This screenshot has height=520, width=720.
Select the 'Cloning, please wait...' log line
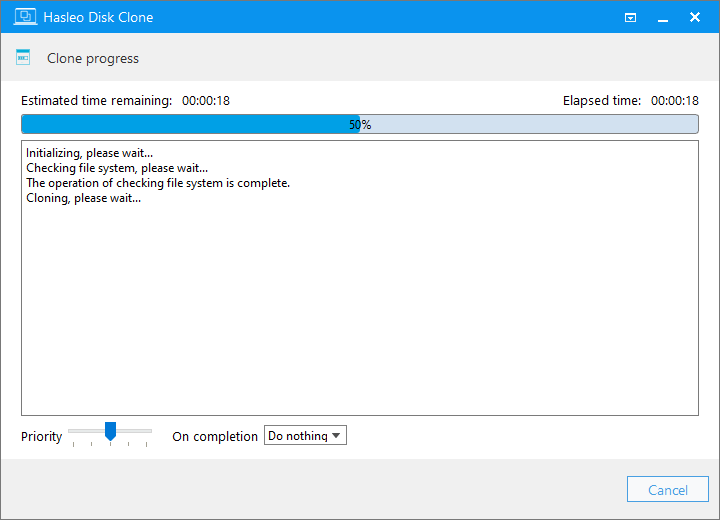[x=84, y=198]
